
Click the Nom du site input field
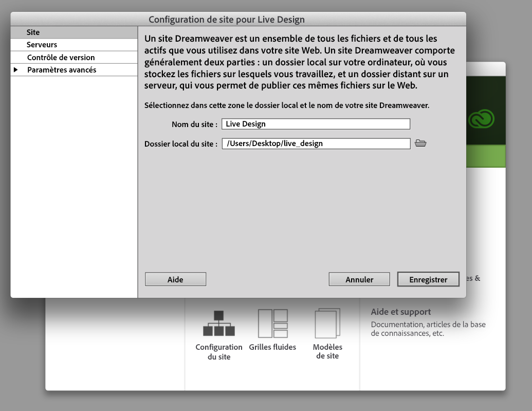pyautogui.click(x=316, y=124)
